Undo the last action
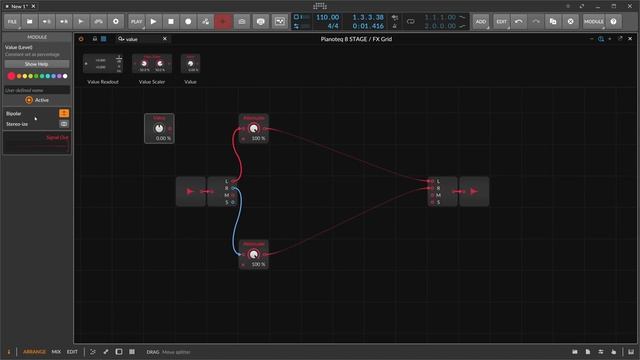The width and height of the screenshot is (640, 360). coord(519,22)
